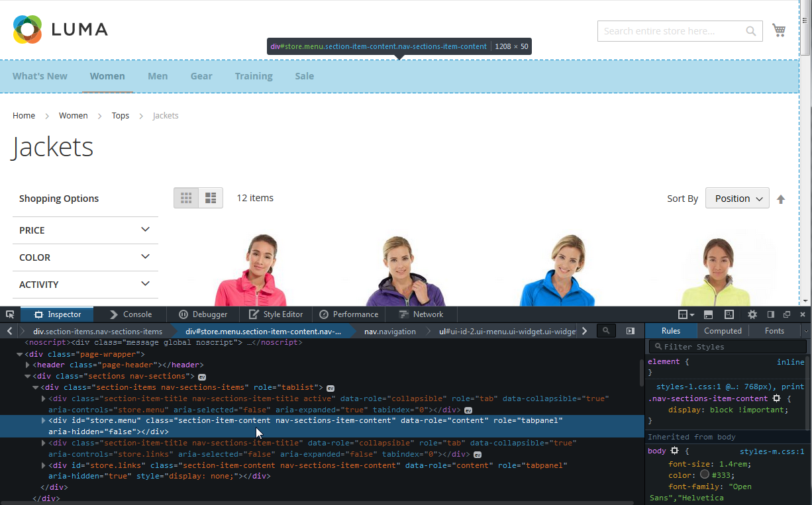Switch to the Computed sidebar tab
Screen dimensions: 812x505
723,331
